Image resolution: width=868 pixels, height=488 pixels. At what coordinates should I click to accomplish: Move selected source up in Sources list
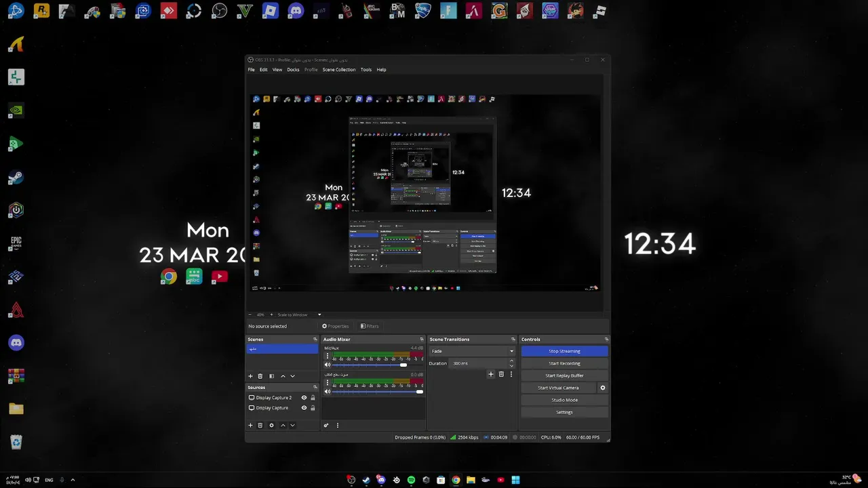click(x=283, y=426)
